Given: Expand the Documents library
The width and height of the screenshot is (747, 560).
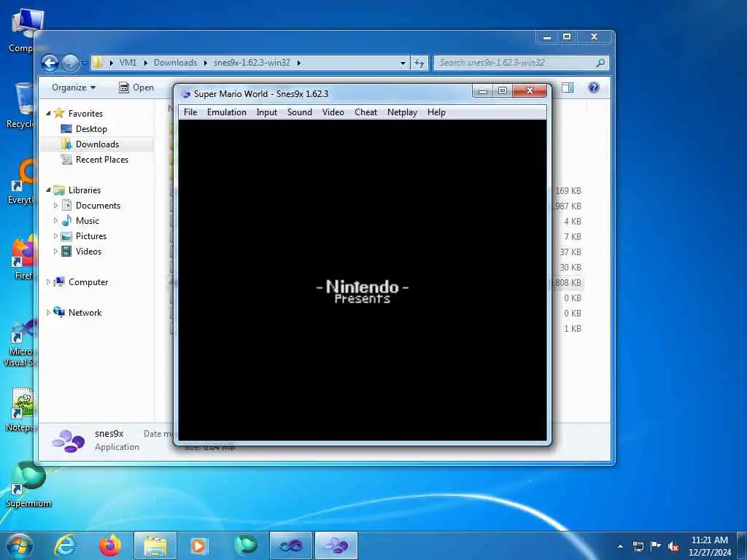Looking at the screenshot, I should point(55,206).
